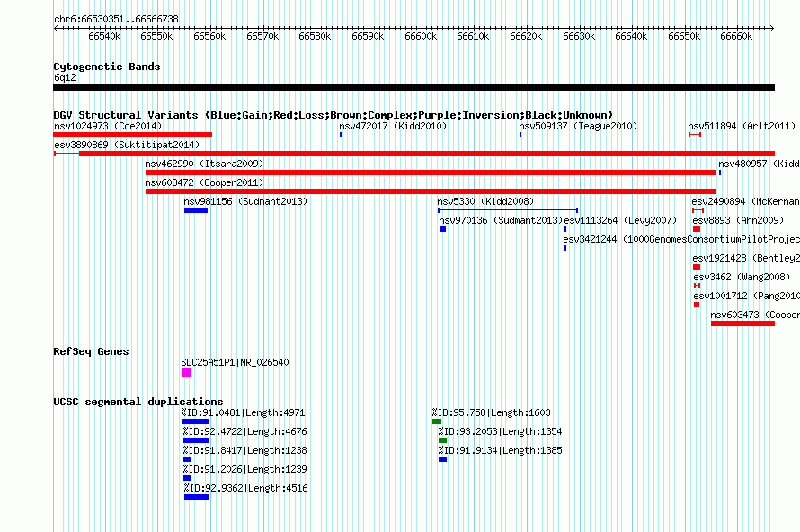Click the nsv511894 (Arlt2011) variant label
This screenshot has width=800, height=532.
(x=742, y=126)
